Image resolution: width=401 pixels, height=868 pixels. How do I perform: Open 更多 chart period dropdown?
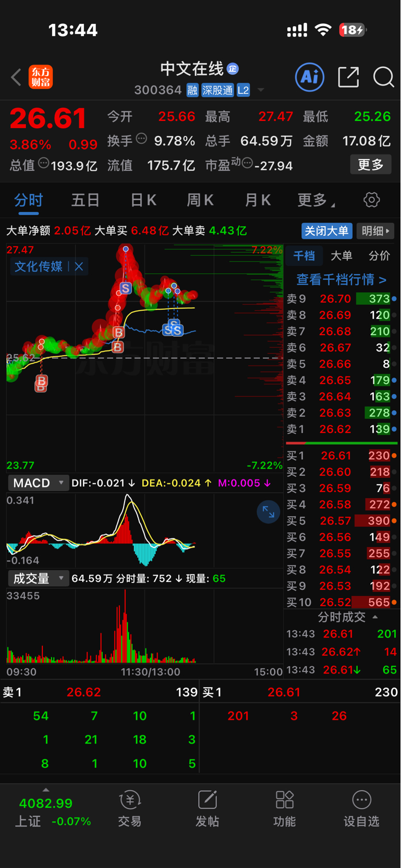coord(317,200)
